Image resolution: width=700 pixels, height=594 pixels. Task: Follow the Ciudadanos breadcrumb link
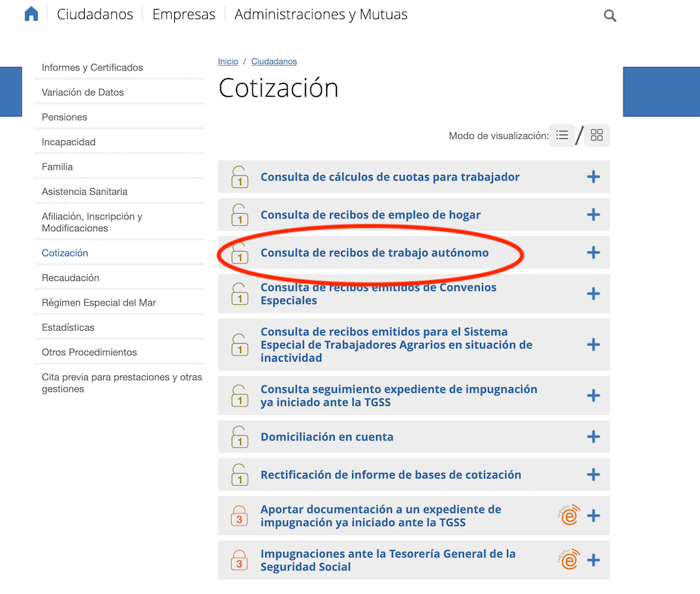pos(273,61)
